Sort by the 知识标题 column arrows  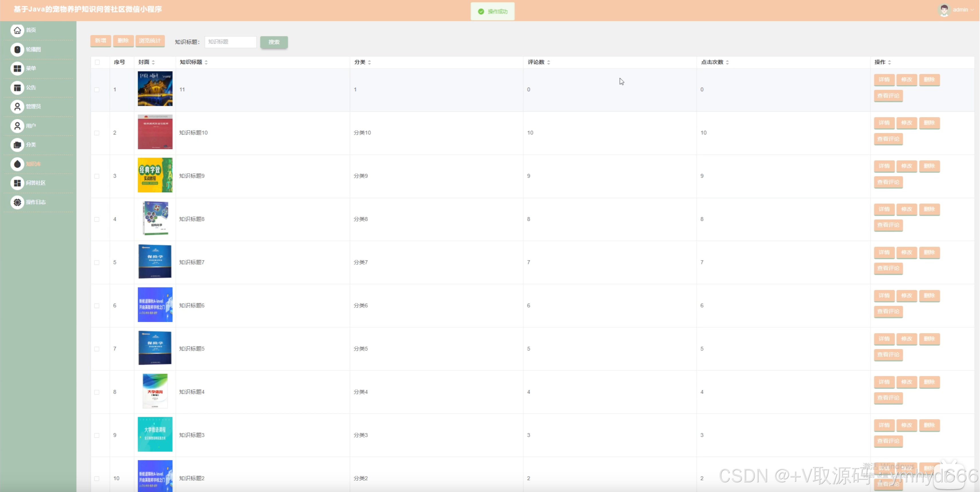[206, 62]
